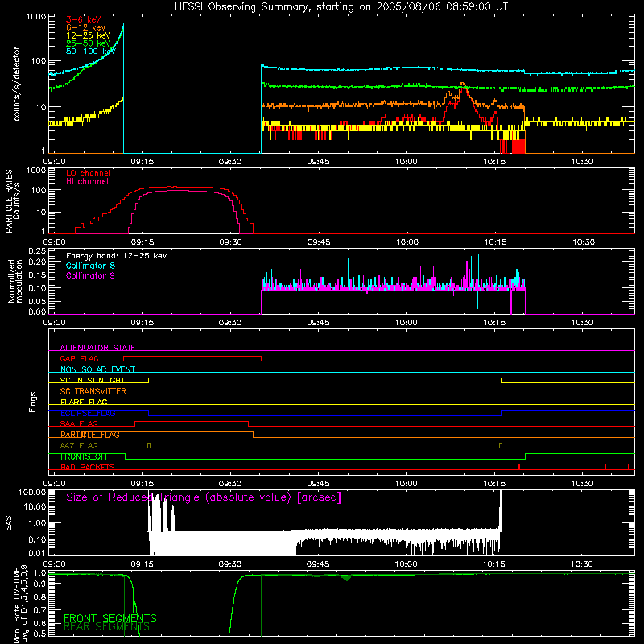Click the 10:00 tick label under the count-rate plot
The image size is (644, 644).
[x=407, y=162]
